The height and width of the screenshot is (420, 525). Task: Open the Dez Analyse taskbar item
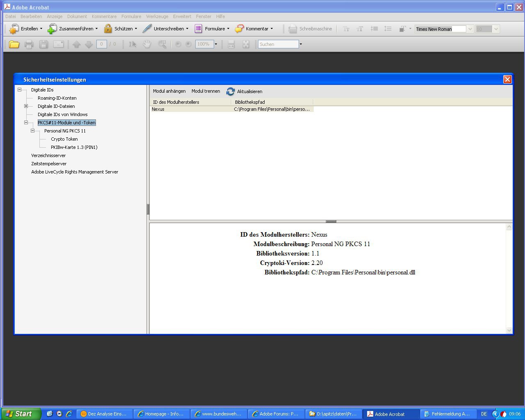point(105,414)
